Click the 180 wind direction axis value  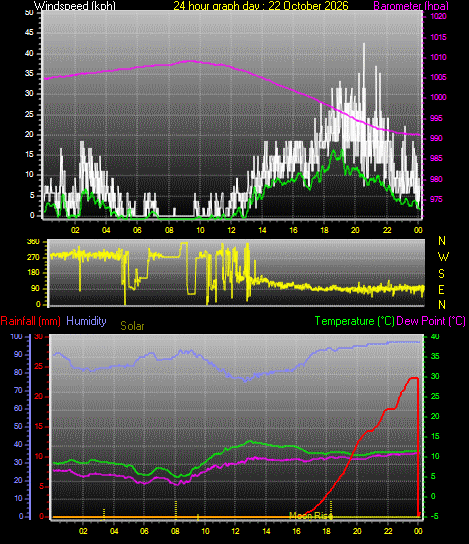33,273
